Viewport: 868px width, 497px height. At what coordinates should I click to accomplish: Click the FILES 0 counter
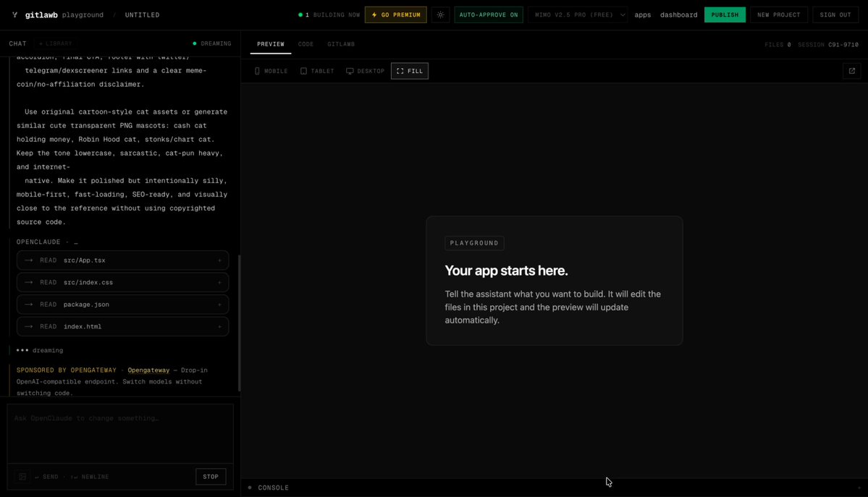coord(778,44)
